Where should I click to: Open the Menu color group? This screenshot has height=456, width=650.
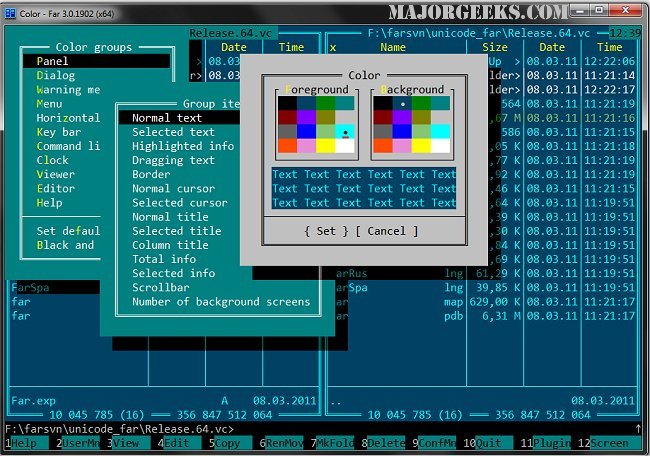49,103
